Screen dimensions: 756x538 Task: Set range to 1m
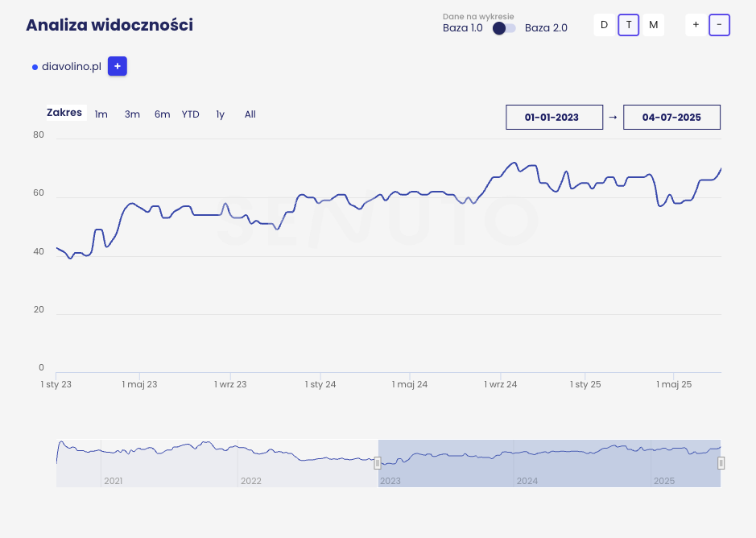101,114
